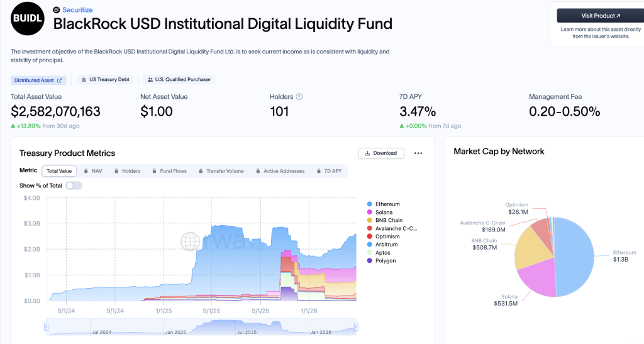Toggle Polygon series in chart legend
Screen dimensions: 644x344
point(381,260)
